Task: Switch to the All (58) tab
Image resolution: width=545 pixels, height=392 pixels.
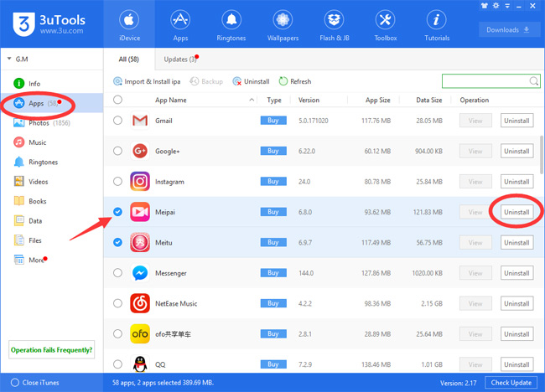Action: pos(129,59)
